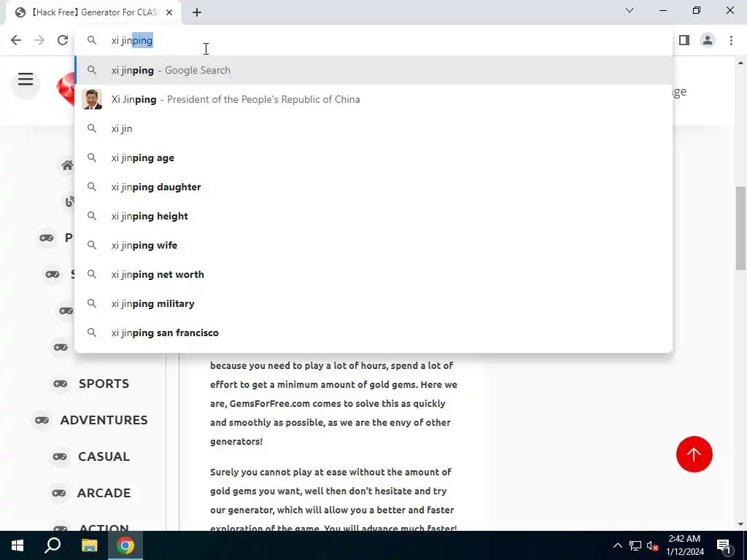
Task: Click magnifier icon beside 'xi jinping military'
Action: [x=92, y=303]
